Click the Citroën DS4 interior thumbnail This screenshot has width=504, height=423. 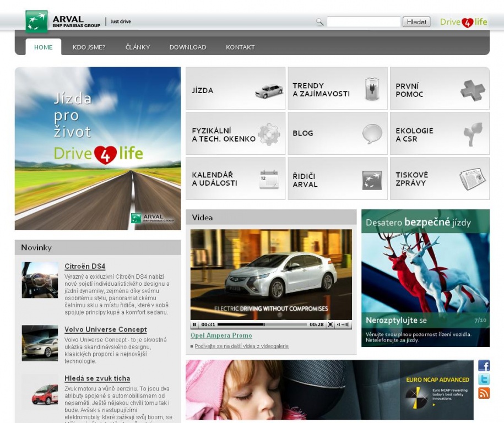click(x=40, y=280)
